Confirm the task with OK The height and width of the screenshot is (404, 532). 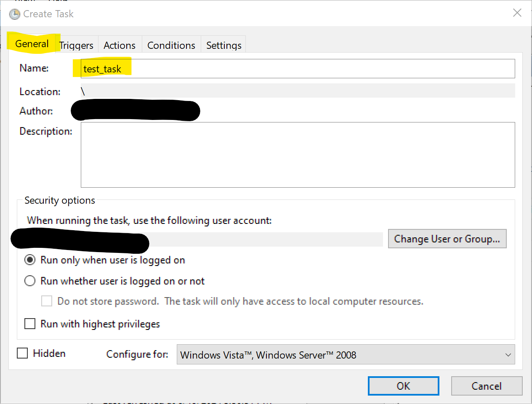coord(404,386)
